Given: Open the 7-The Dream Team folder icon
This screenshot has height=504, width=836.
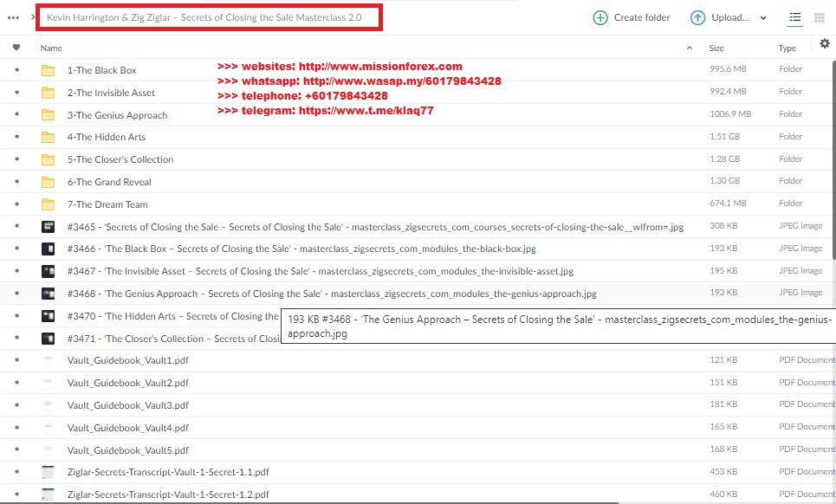Looking at the screenshot, I should pyautogui.click(x=48, y=204).
